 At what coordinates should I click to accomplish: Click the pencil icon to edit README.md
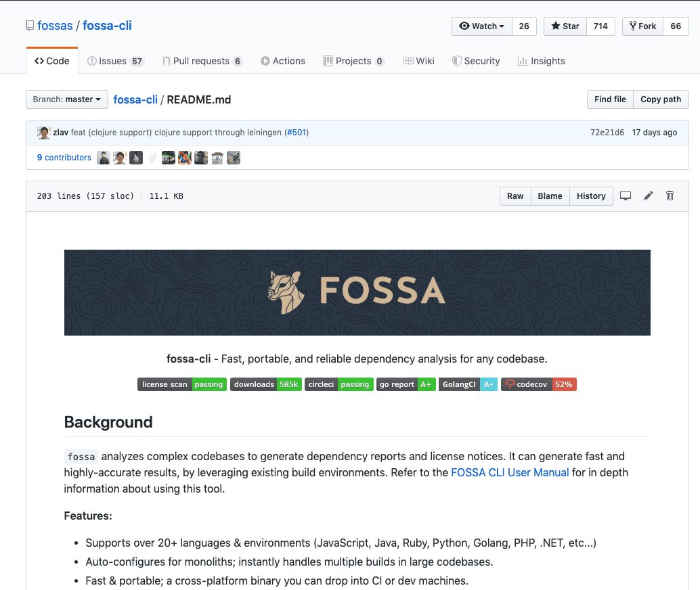tap(647, 196)
